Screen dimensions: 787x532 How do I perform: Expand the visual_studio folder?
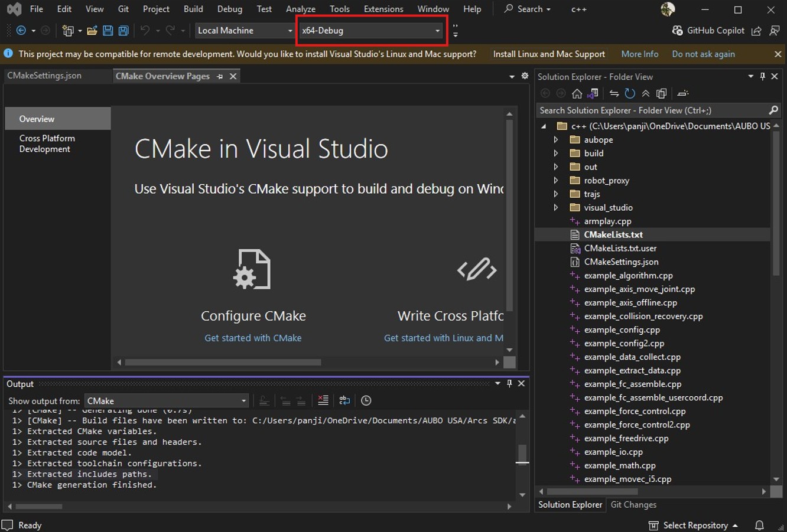coord(555,208)
